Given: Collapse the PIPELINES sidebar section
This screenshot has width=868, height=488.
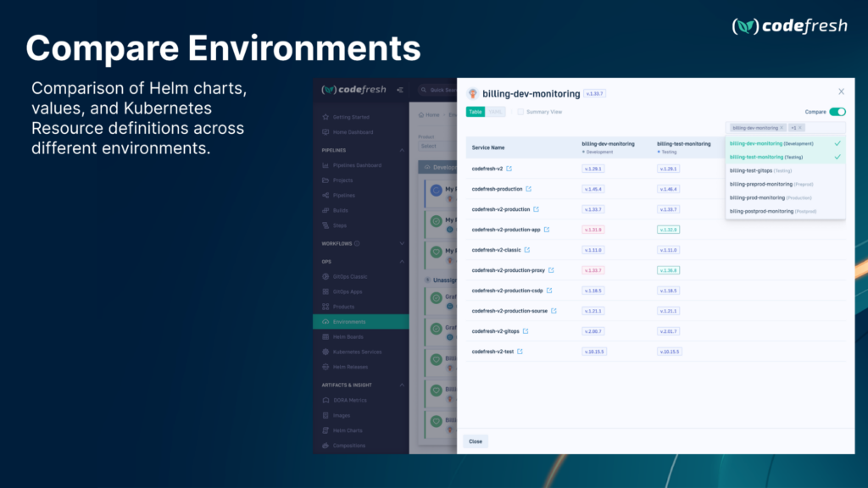Looking at the screenshot, I should pos(402,150).
